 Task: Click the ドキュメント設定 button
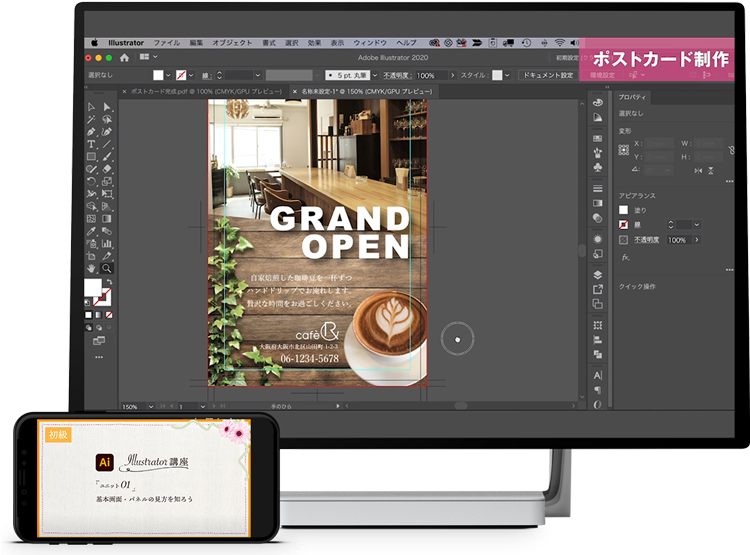coord(548,75)
